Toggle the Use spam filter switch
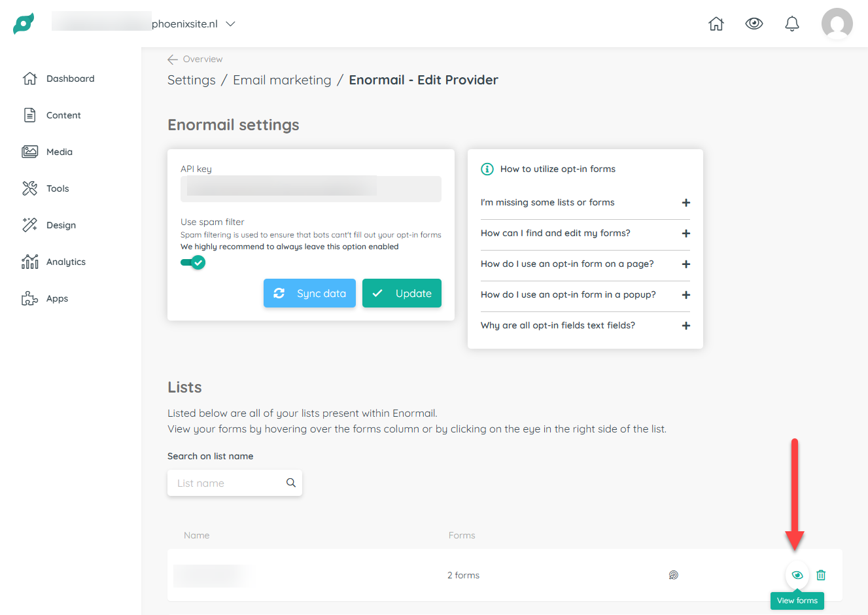Image resolution: width=868 pixels, height=615 pixels. [x=193, y=262]
